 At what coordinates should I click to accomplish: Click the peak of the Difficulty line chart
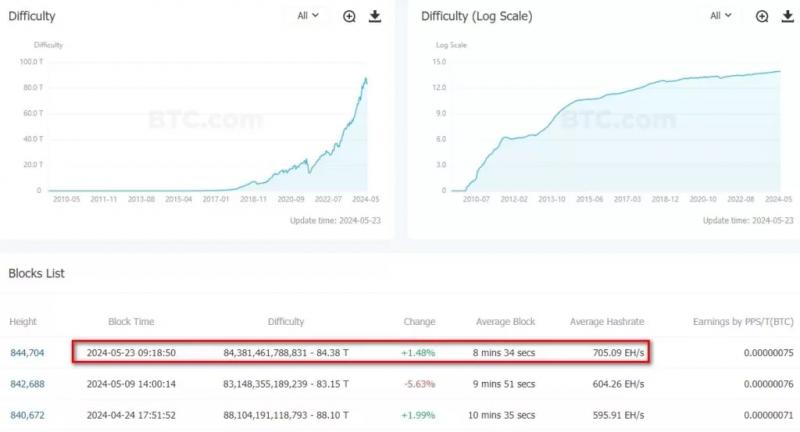pos(365,78)
